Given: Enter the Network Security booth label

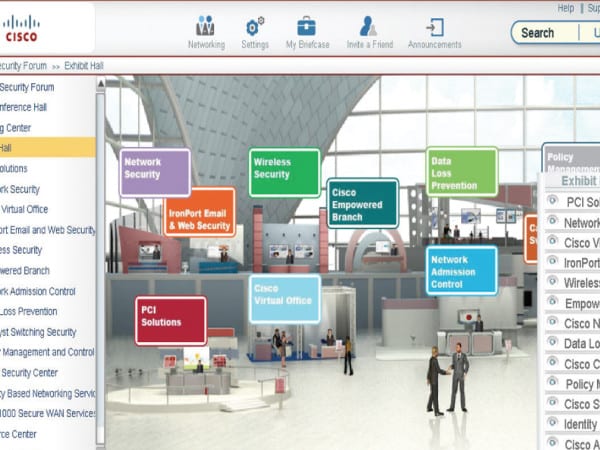Looking at the screenshot, I should tap(155, 173).
